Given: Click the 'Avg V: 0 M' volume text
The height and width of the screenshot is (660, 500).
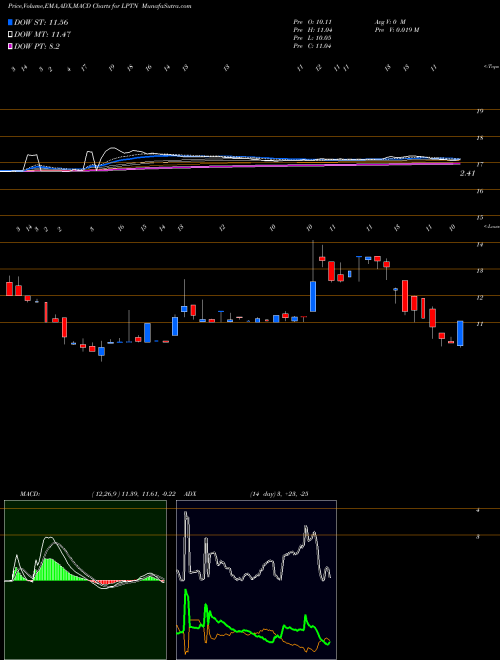Looking at the screenshot, I should coord(389,21).
